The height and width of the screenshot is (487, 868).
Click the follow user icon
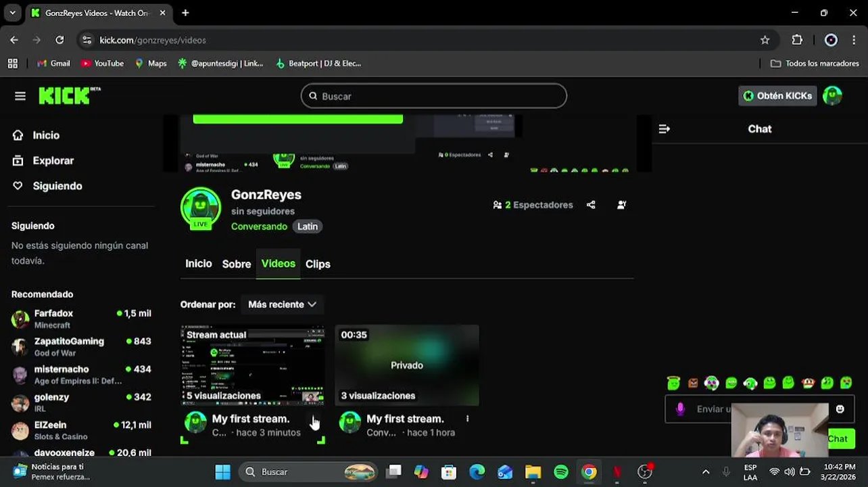pos(621,205)
